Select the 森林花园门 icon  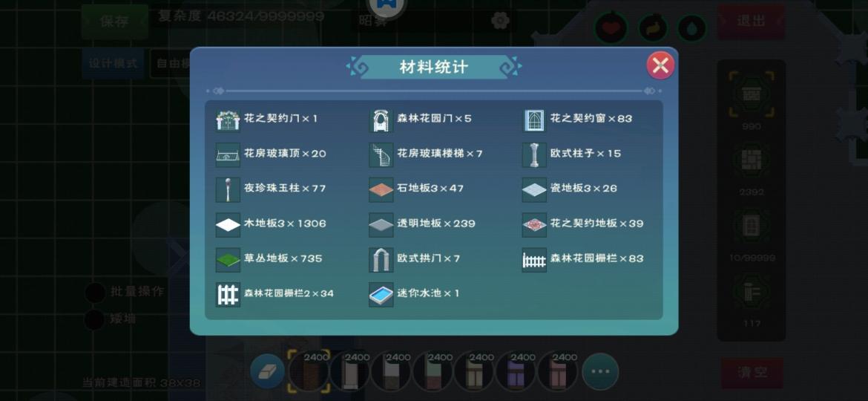(381, 120)
